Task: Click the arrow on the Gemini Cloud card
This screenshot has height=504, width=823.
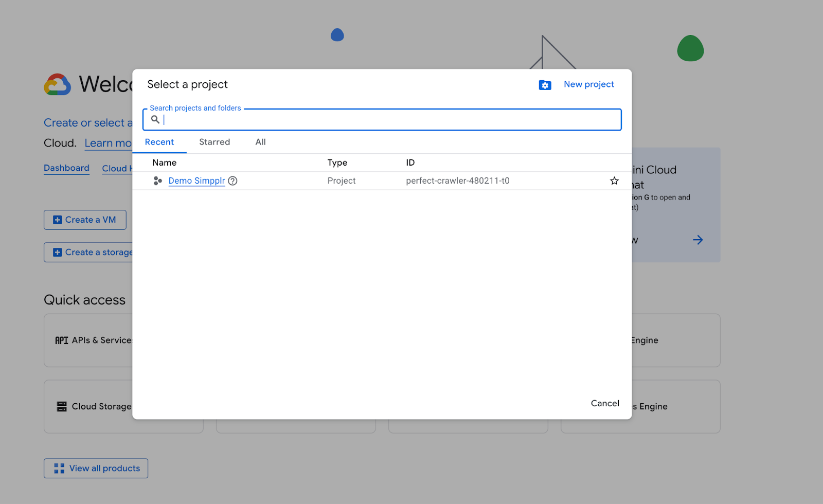Action: [697, 240]
